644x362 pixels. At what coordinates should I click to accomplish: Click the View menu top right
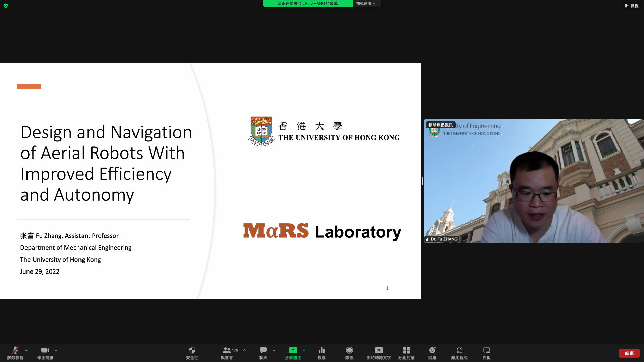coord(632,6)
